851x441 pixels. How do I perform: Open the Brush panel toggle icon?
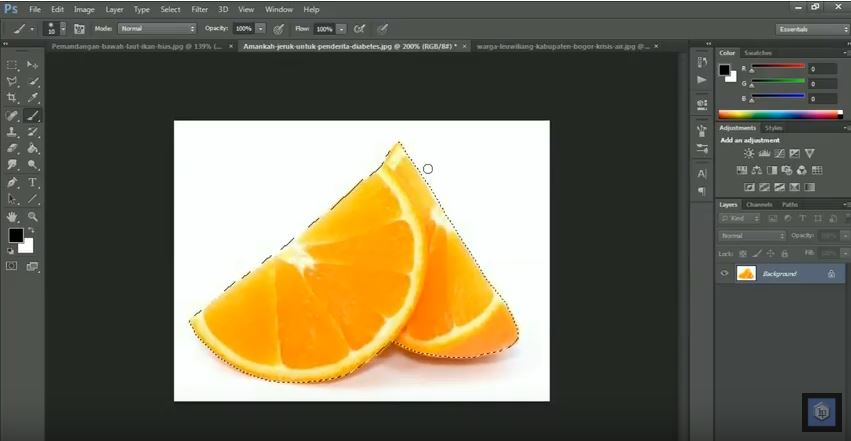pyautogui.click(x=79, y=29)
